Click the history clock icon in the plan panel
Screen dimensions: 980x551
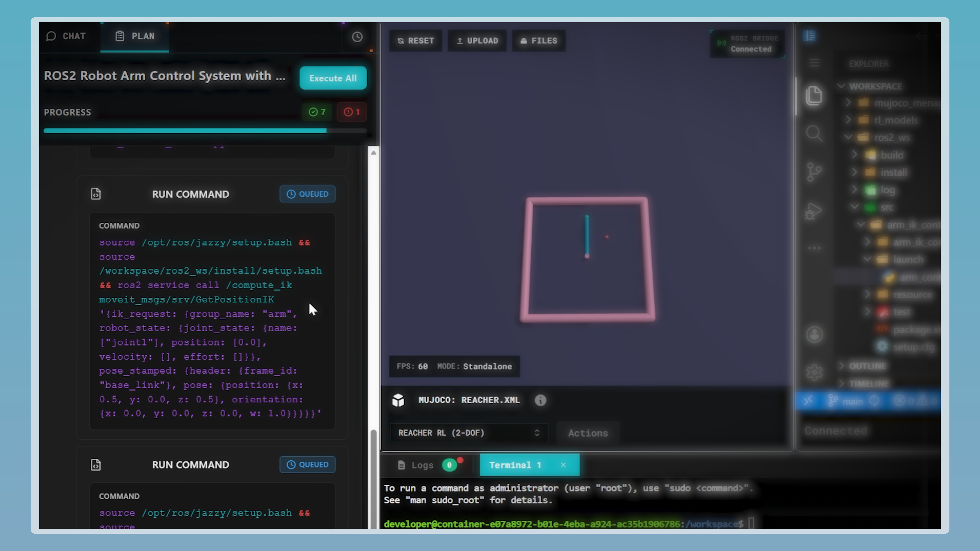point(357,37)
